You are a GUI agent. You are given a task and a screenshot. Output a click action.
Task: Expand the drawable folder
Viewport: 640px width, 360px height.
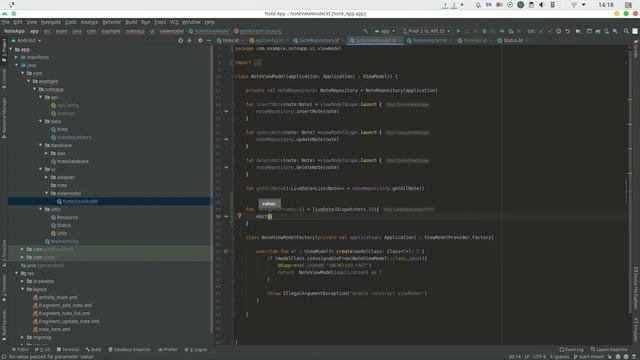coord(23,281)
